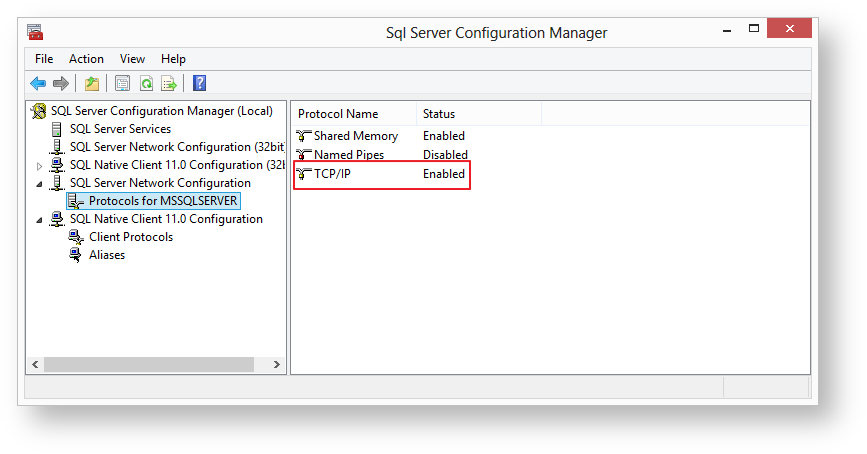Click the tree pane's horizontal scrollbar right arrow

[276, 365]
